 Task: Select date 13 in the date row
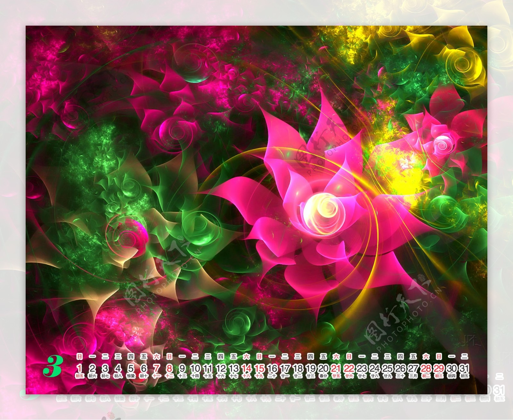[x=233, y=368]
